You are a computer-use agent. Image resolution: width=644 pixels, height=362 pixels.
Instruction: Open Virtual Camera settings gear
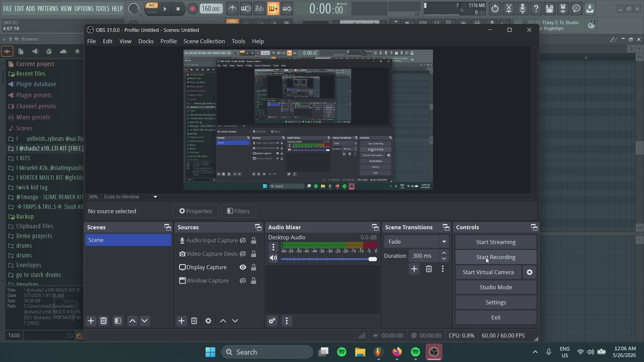coord(530,273)
